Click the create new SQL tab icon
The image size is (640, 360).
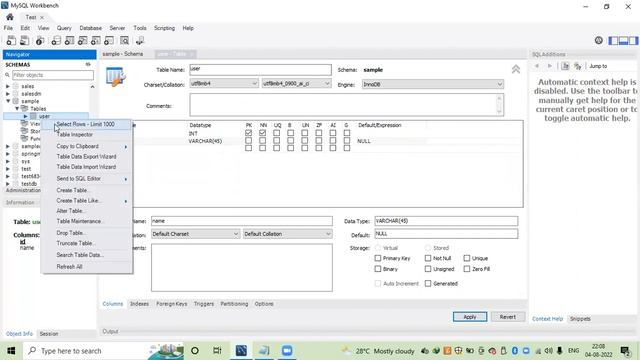[x=11, y=40]
